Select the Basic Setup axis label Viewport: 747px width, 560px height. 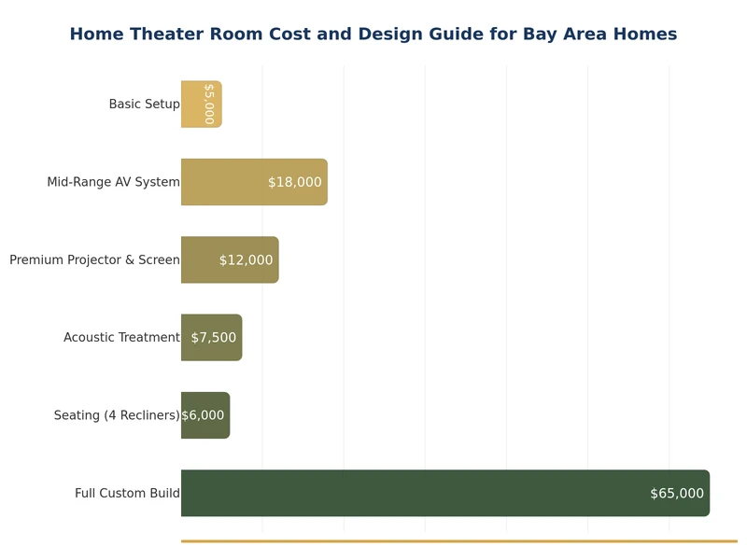pos(144,105)
